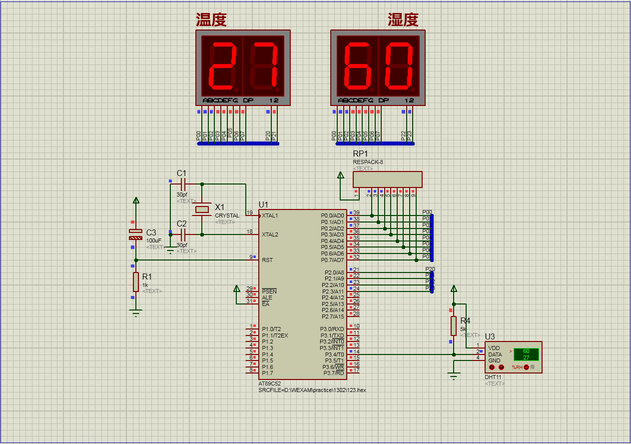Click the SRCFILE path text under U1
631x444 pixels.
pyautogui.click(x=310, y=389)
